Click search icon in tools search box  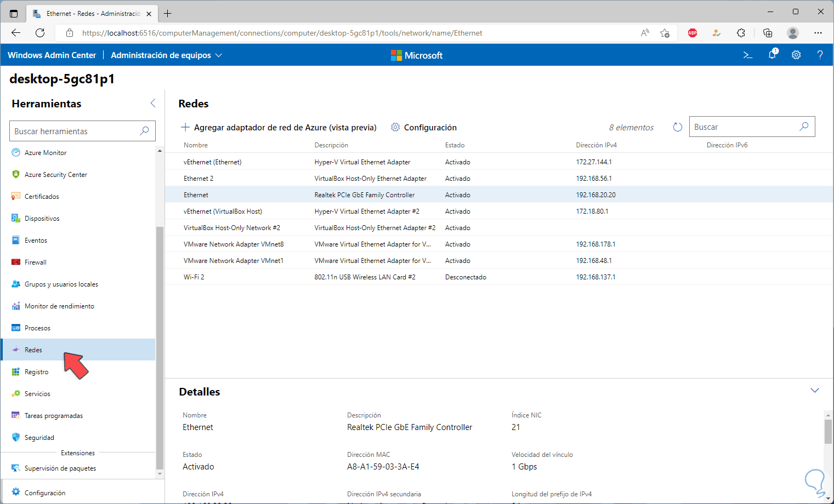pyautogui.click(x=144, y=131)
